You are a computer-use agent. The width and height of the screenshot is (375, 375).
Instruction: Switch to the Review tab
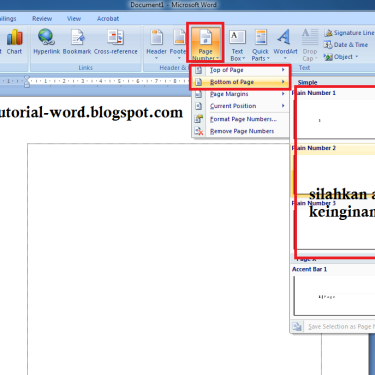(42, 19)
